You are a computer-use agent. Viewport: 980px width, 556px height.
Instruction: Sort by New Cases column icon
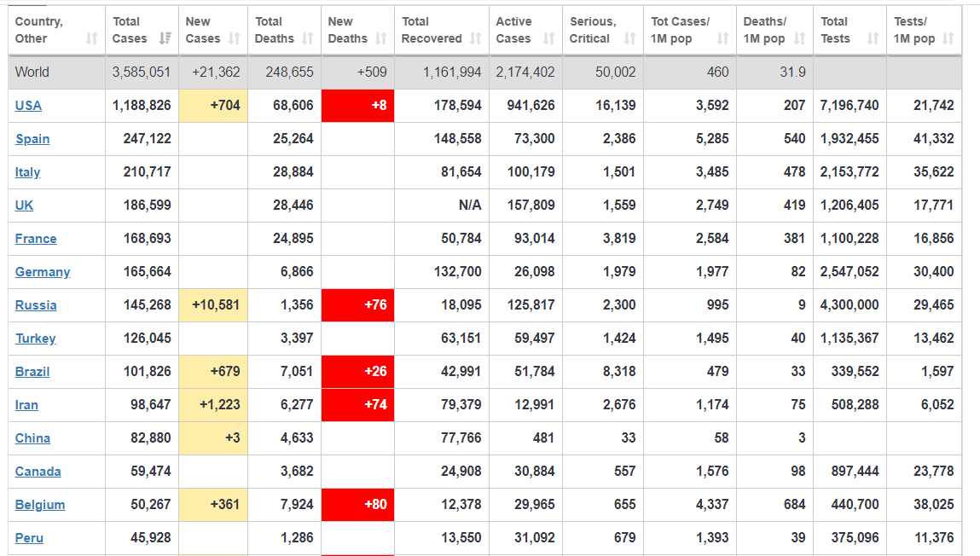click(235, 38)
